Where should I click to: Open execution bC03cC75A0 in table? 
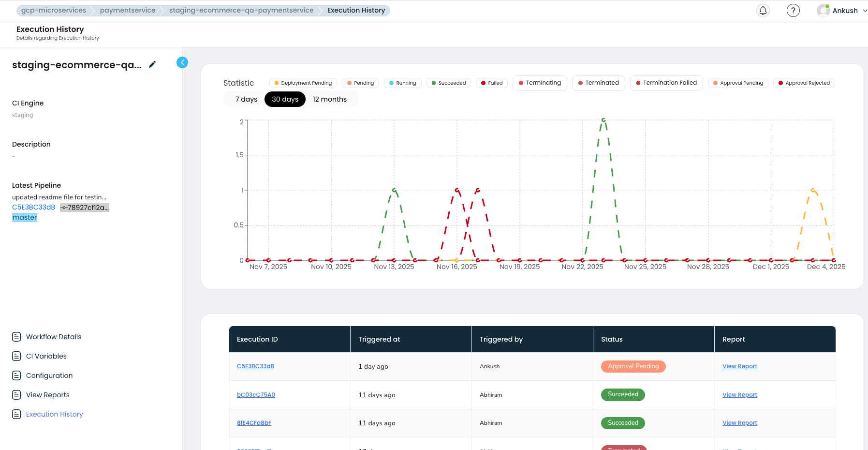click(x=256, y=395)
